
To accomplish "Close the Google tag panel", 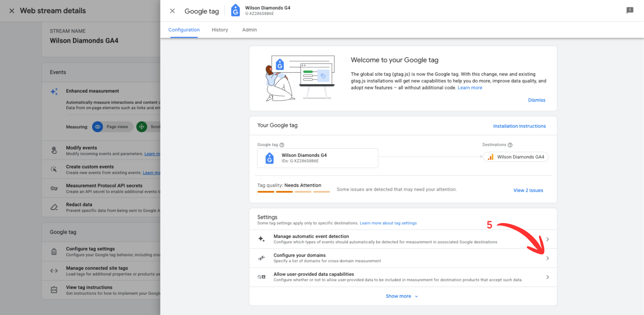I will pyautogui.click(x=172, y=11).
